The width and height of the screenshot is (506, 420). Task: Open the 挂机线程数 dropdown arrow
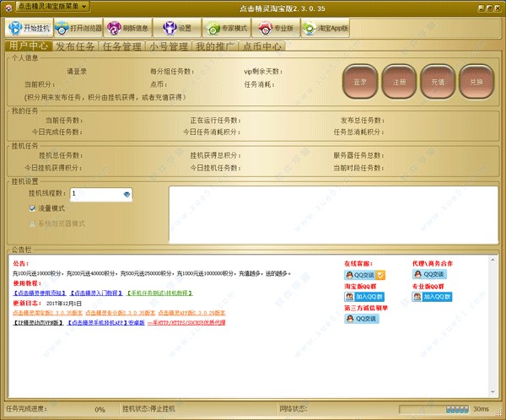tap(126, 194)
